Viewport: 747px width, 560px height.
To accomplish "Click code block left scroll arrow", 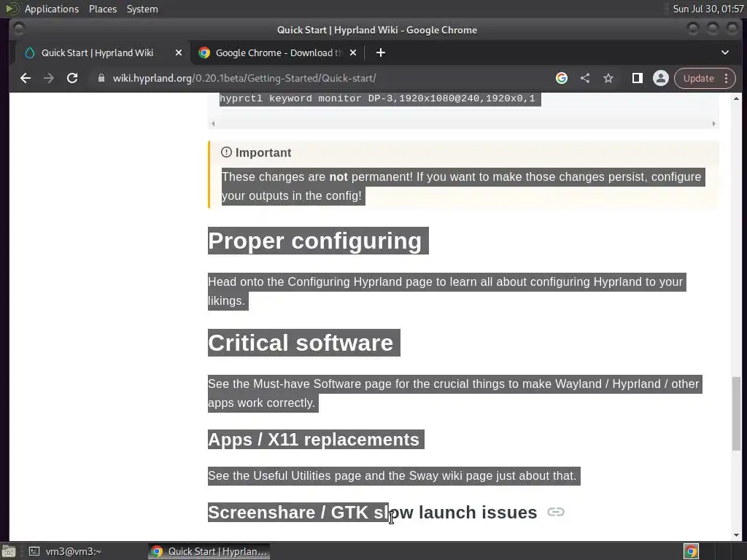I will pyautogui.click(x=213, y=123).
